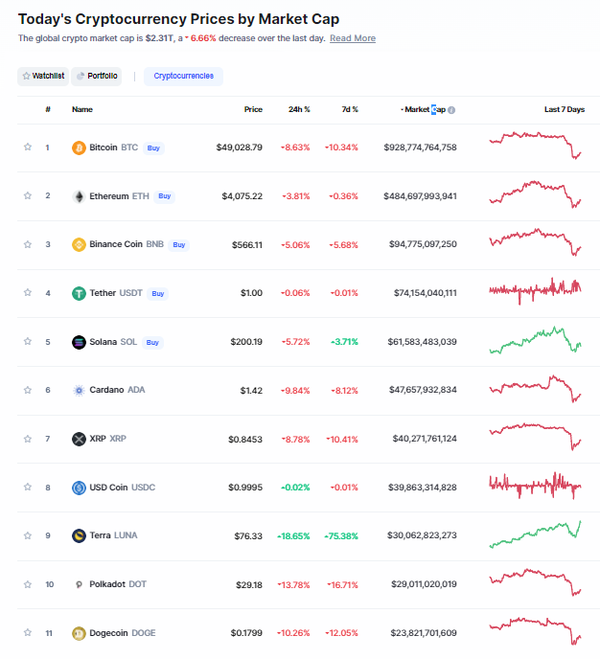Sort table by rank number column
This screenshot has width=600, height=659.
(x=48, y=109)
